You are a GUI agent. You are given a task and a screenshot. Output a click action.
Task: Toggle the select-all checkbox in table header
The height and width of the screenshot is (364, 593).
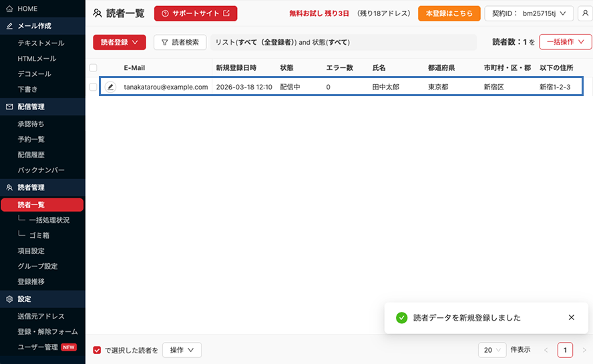click(x=93, y=67)
